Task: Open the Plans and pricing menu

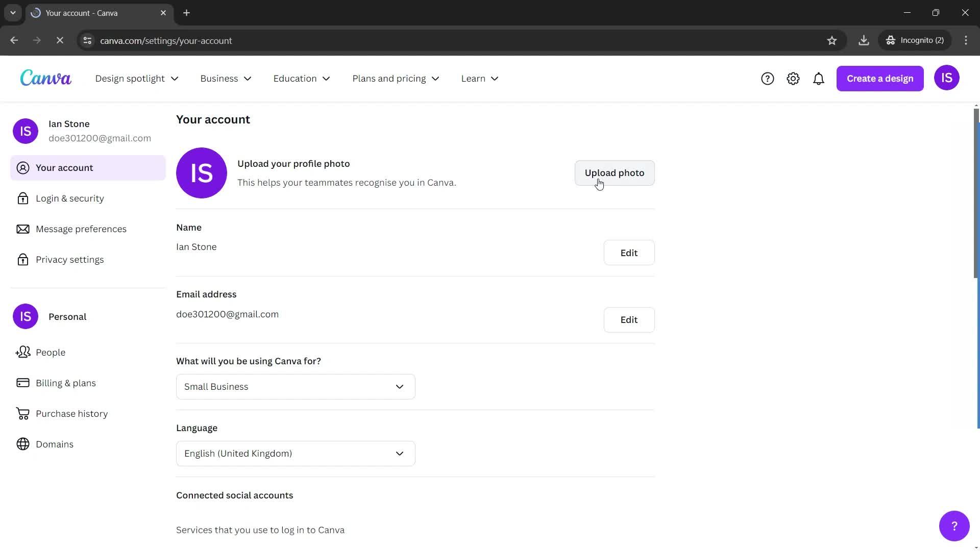Action: point(396,78)
